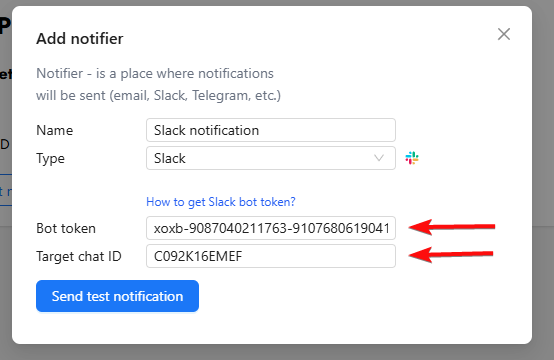554x360 pixels.
Task: Click partially hidden blue link behind dialog
Action: pyautogui.click(x=6, y=192)
